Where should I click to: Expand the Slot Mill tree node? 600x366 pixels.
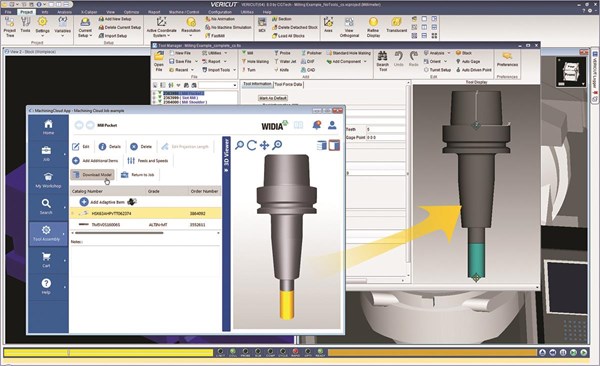(x=154, y=98)
